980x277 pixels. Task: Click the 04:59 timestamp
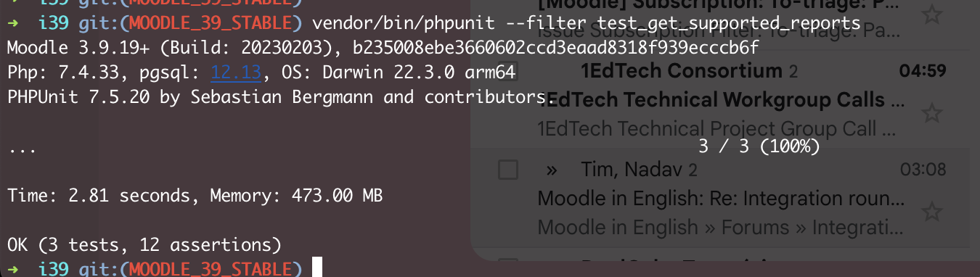tap(922, 71)
